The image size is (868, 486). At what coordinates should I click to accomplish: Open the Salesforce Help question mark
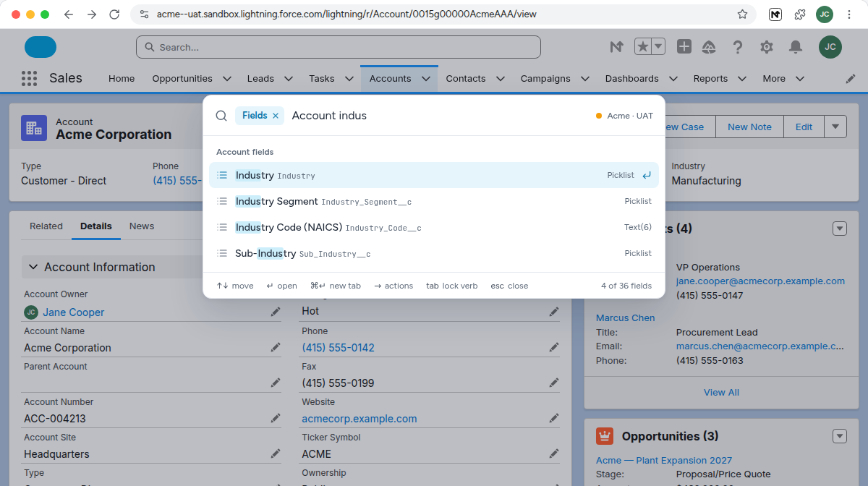(738, 47)
